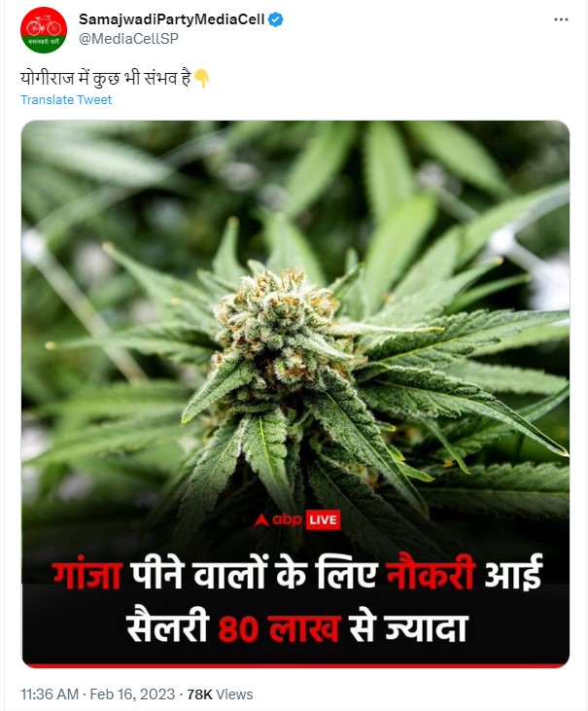Click the Feb 16, 2023 date
This screenshot has width=588, height=711.
(x=132, y=694)
